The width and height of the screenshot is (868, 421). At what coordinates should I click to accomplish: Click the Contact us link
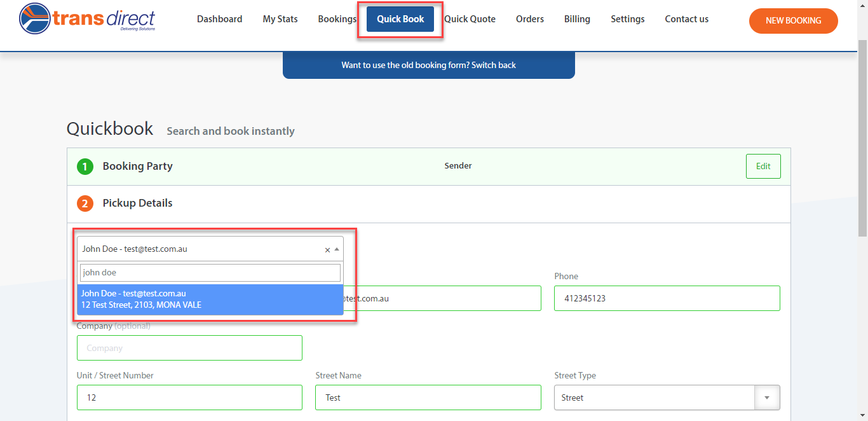tap(686, 19)
